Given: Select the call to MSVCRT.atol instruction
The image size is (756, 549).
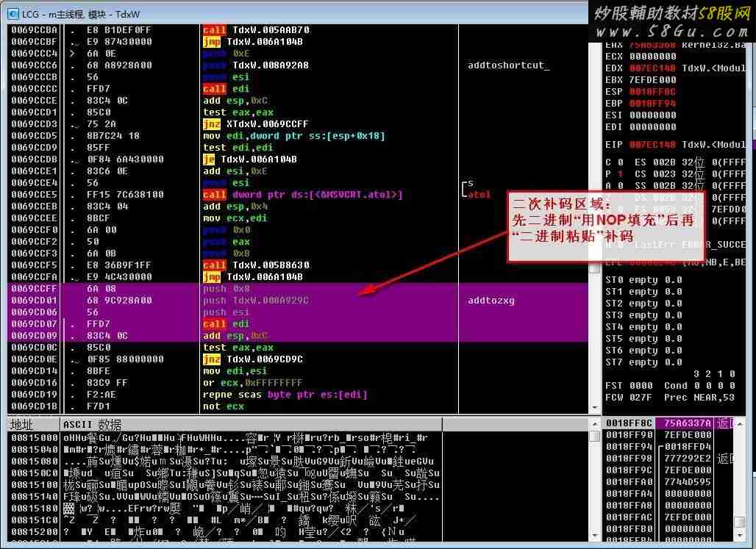Looking at the screenshot, I should [x=303, y=195].
